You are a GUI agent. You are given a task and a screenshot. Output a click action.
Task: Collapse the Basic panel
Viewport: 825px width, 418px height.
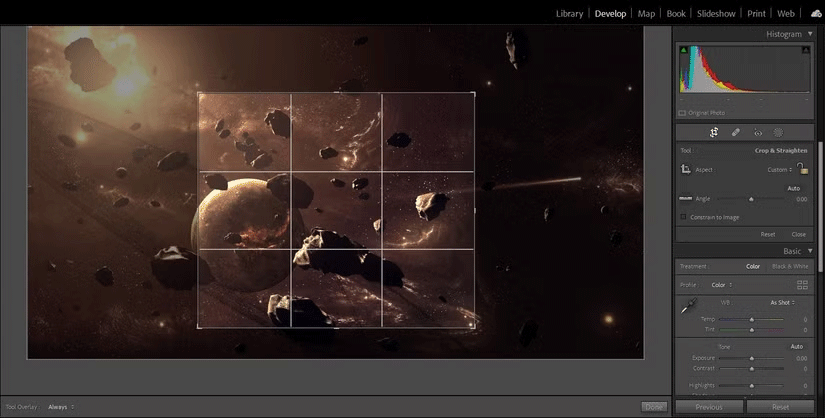tap(810, 251)
